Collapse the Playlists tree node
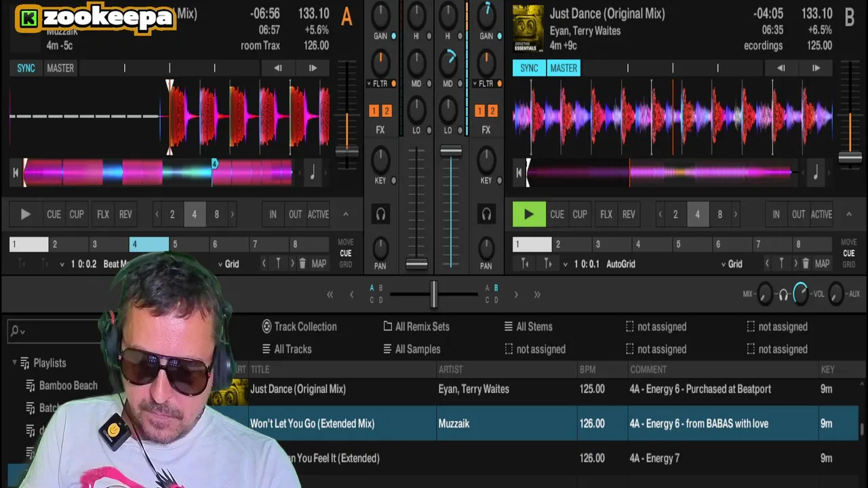This screenshot has height=488, width=868. pos(14,363)
